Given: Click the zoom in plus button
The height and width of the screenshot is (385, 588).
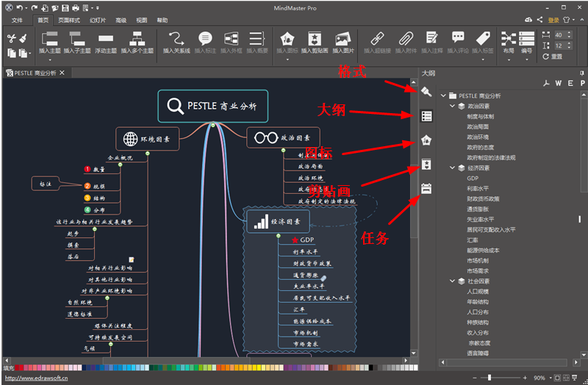Looking at the screenshot, I should click(525, 378).
